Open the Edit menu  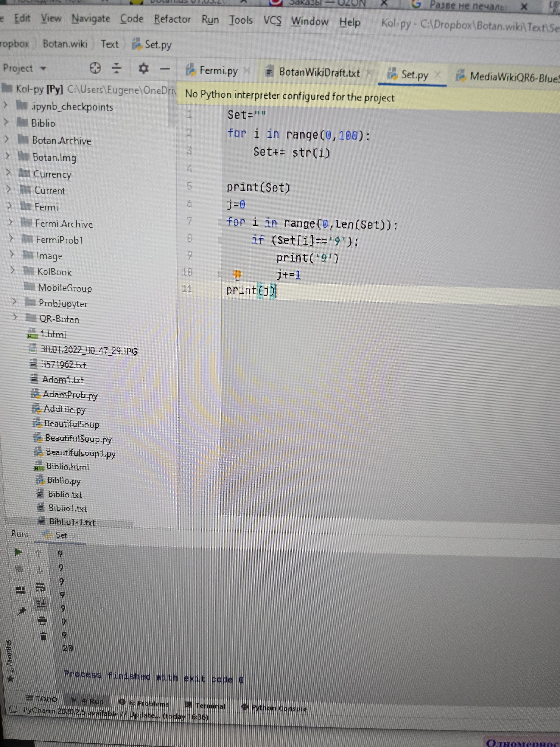pyautogui.click(x=22, y=18)
